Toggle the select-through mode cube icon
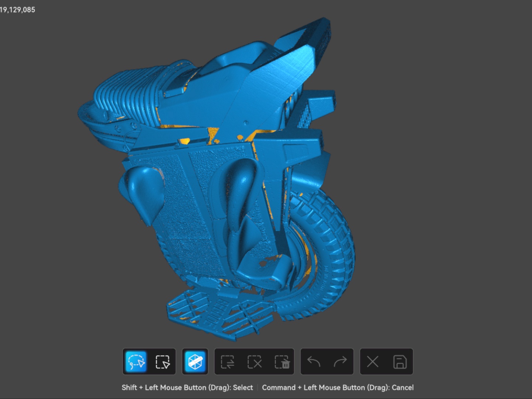Screen dimensions: 532x399 (195, 362)
